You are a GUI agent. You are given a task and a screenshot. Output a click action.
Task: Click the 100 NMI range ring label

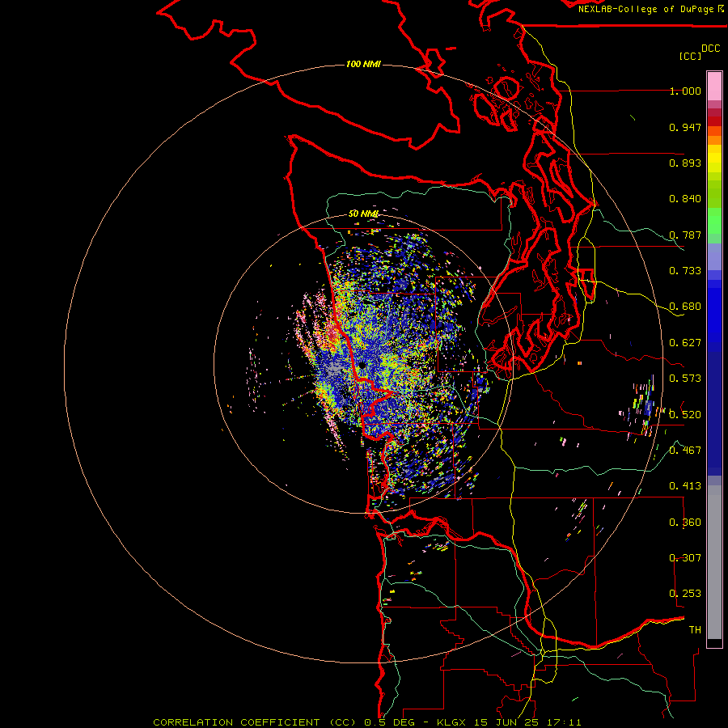363,64
